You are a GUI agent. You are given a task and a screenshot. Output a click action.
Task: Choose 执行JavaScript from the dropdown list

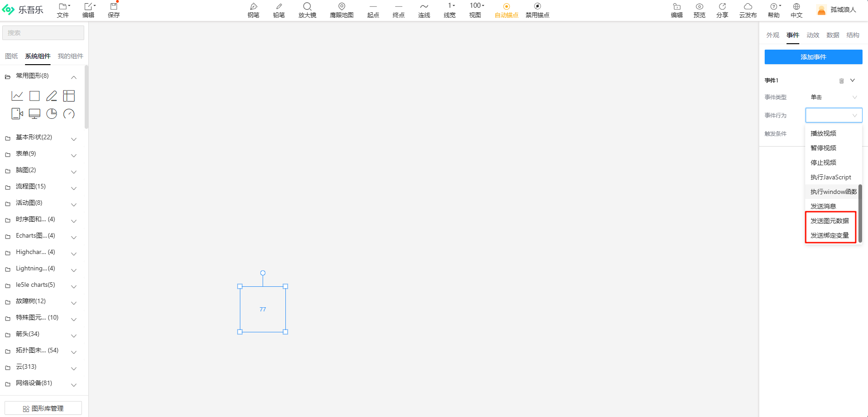(830, 177)
